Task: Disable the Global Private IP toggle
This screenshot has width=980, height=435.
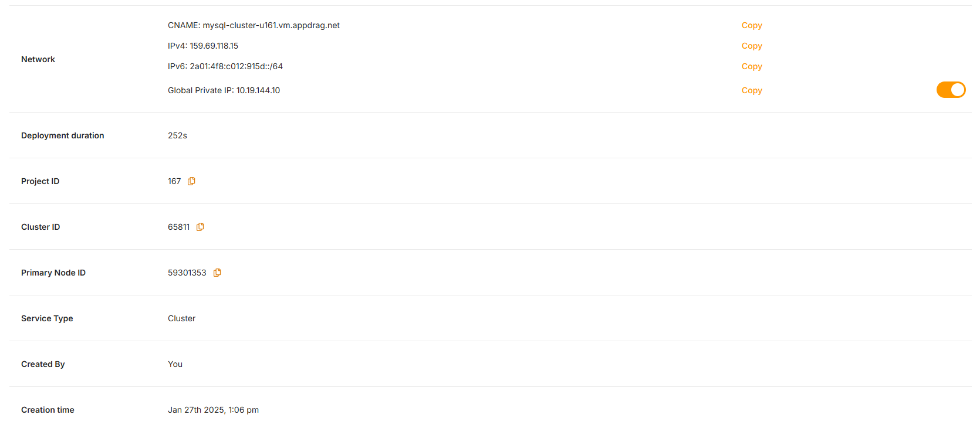Action: pyautogui.click(x=951, y=90)
